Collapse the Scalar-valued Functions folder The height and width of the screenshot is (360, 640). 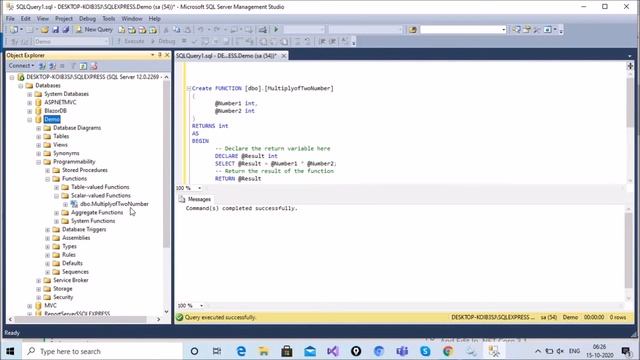57,196
